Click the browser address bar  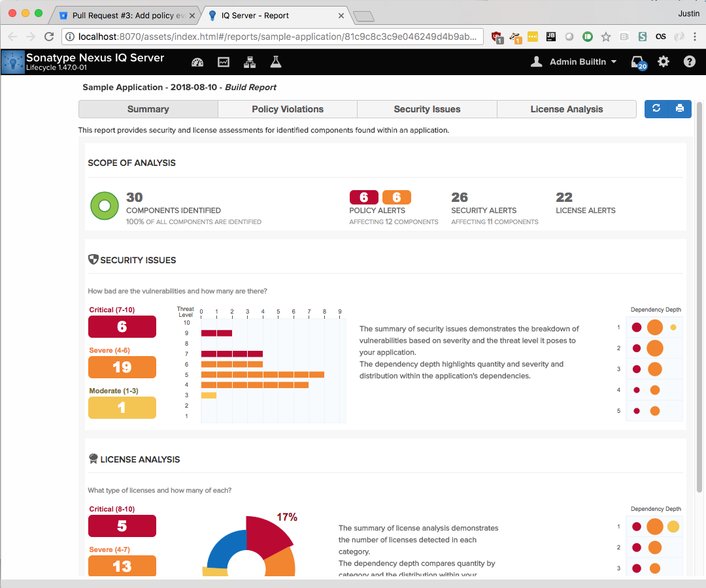[275, 37]
